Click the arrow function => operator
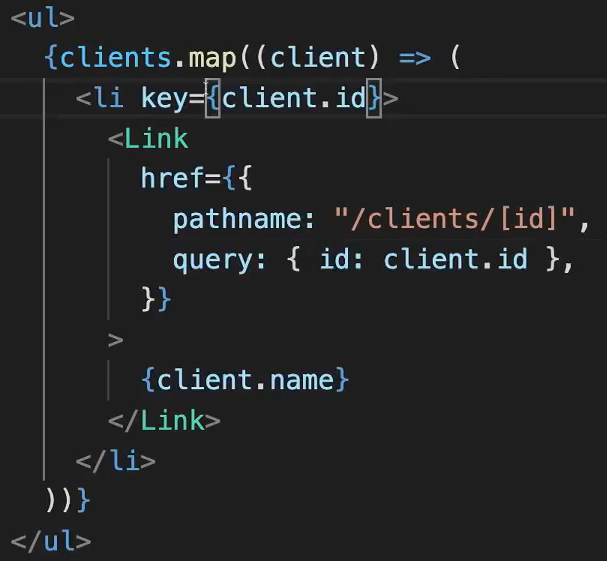607x561 pixels. [x=414, y=57]
